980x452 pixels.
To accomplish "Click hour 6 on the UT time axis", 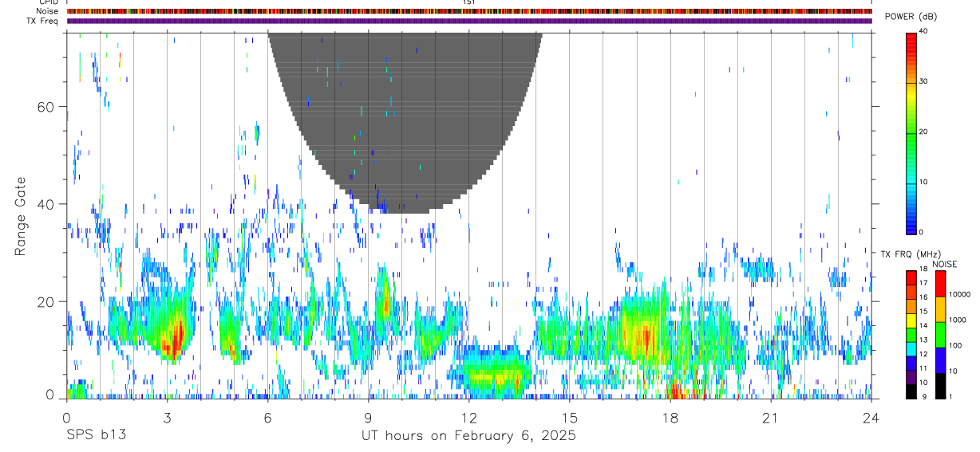I will tap(267, 417).
